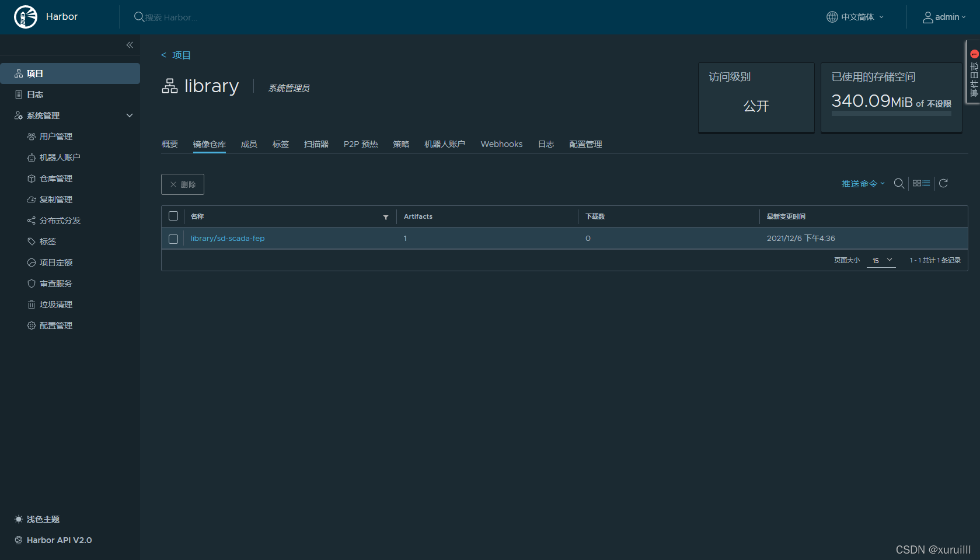Screen dimensions: 980x560
Task: Switch to the 扫描器 tab
Action: tap(316, 144)
